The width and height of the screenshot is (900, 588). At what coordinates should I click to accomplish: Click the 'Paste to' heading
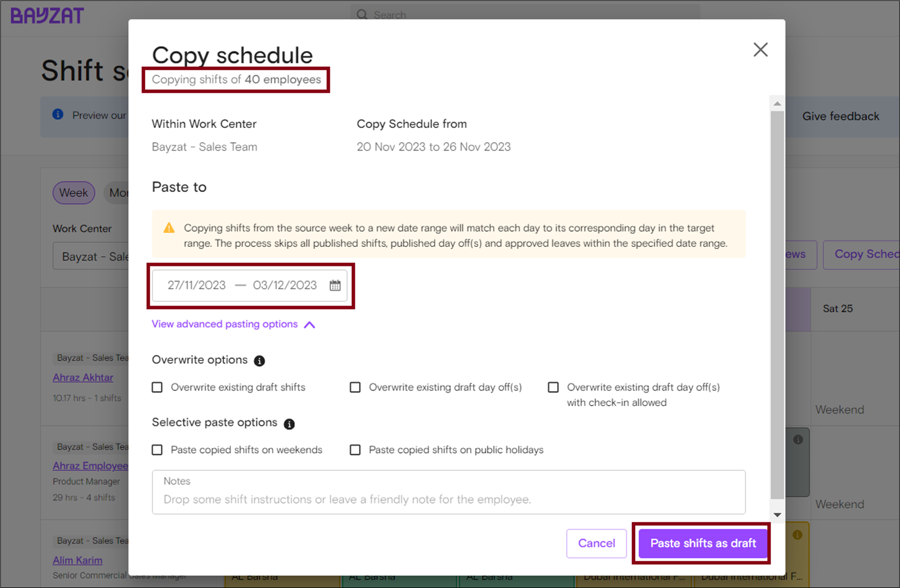pyautogui.click(x=179, y=187)
